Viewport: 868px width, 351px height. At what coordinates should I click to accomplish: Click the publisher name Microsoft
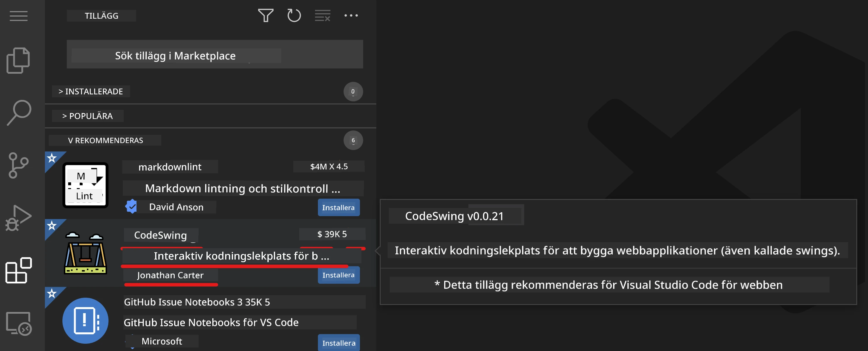click(x=162, y=341)
